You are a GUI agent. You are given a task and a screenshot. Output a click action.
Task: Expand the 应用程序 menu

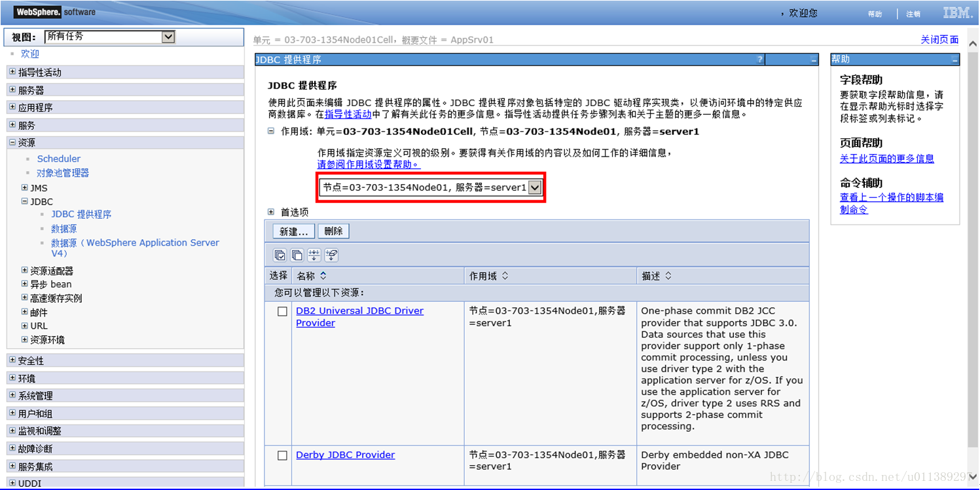pyautogui.click(x=12, y=107)
